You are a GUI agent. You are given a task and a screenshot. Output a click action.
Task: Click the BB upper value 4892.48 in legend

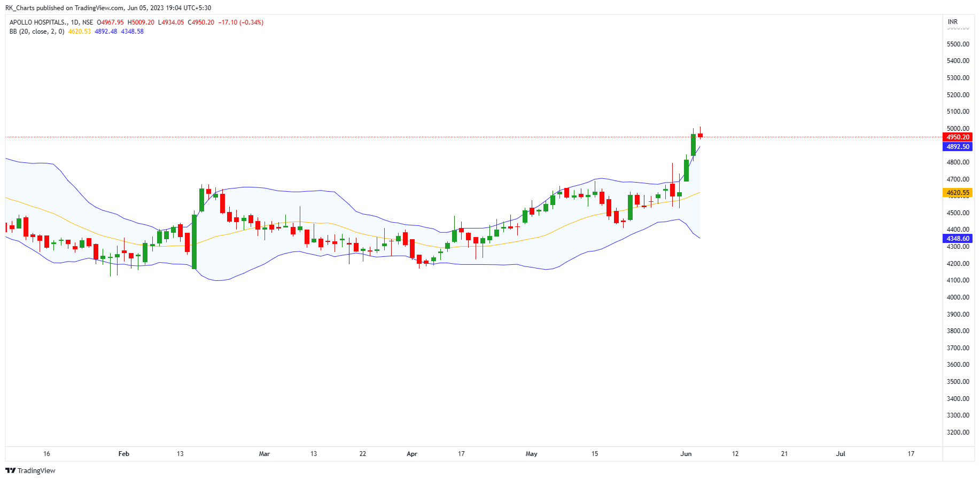(x=106, y=32)
